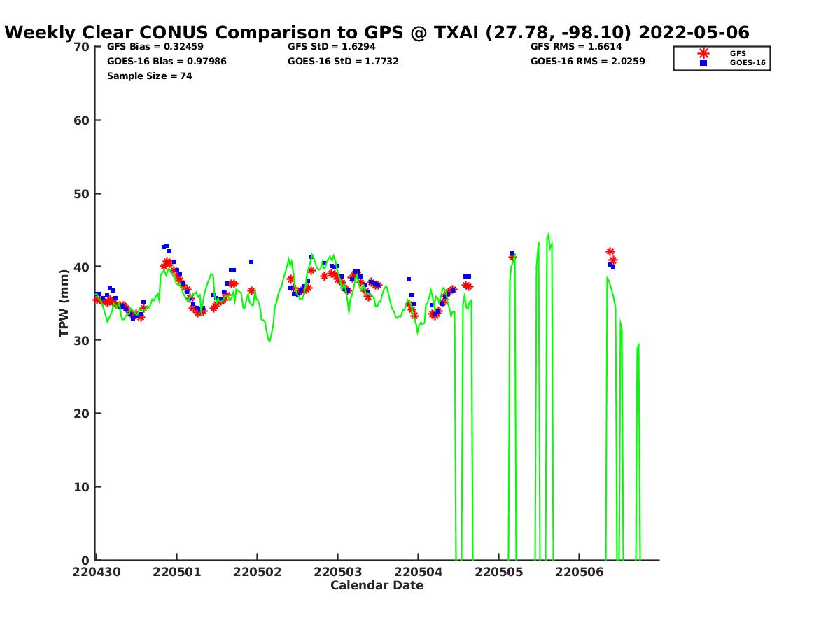Click the 70 tick on the y-axis
This screenshot has height=630, width=840.
pyautogui.click(x=81, y=47)
